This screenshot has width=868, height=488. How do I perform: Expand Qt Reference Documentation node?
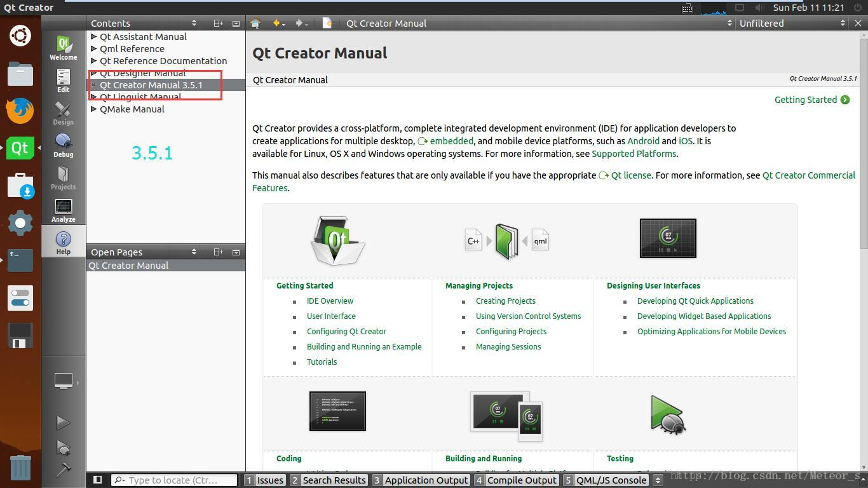[x=94, y=60]
